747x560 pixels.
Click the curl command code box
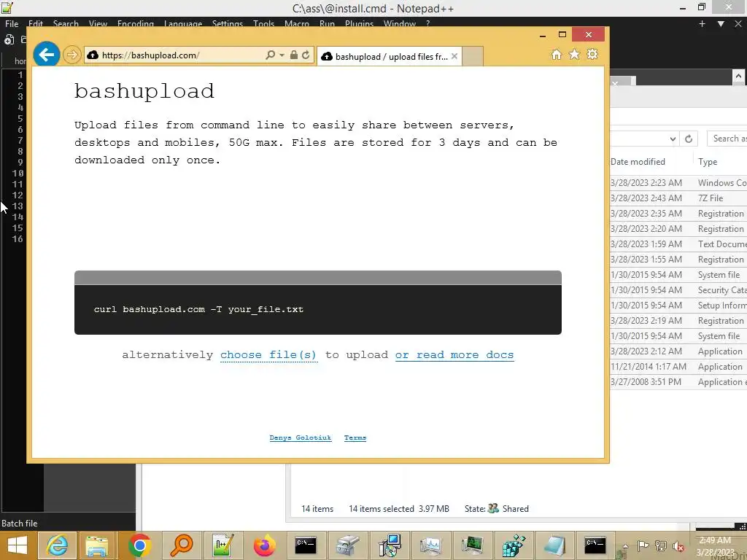[318, 309]
